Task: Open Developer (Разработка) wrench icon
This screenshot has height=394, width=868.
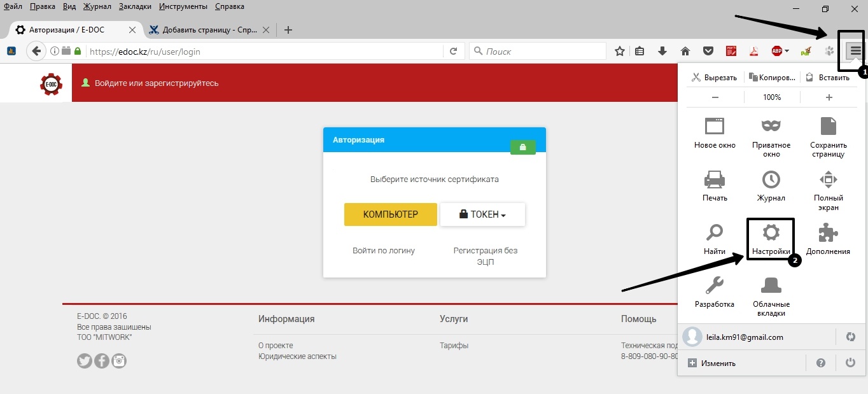Action: coord(715,286)
